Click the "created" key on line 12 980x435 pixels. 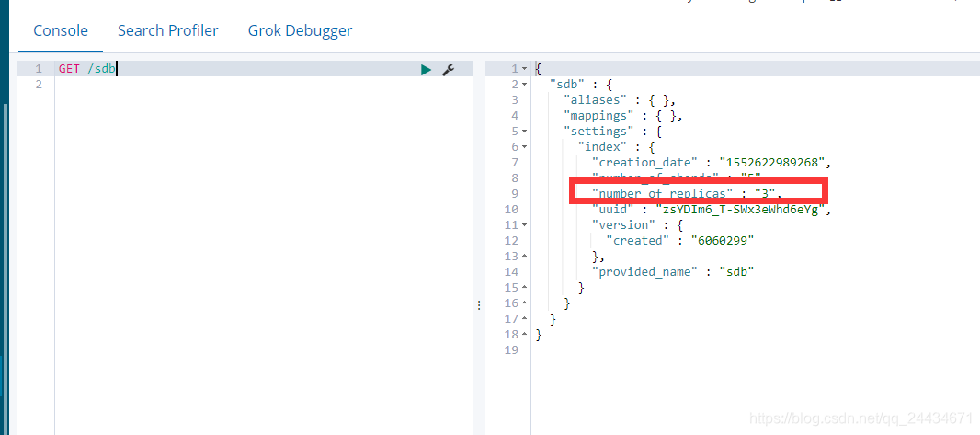637,241
